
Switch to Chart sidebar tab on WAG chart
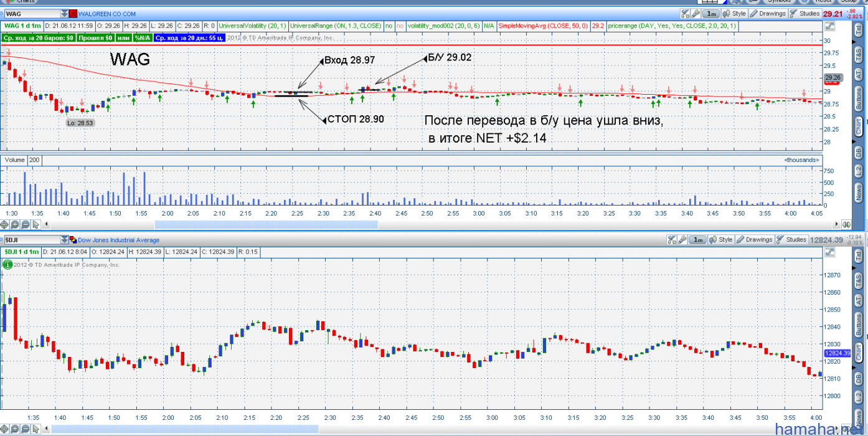[x=859, y=126]
